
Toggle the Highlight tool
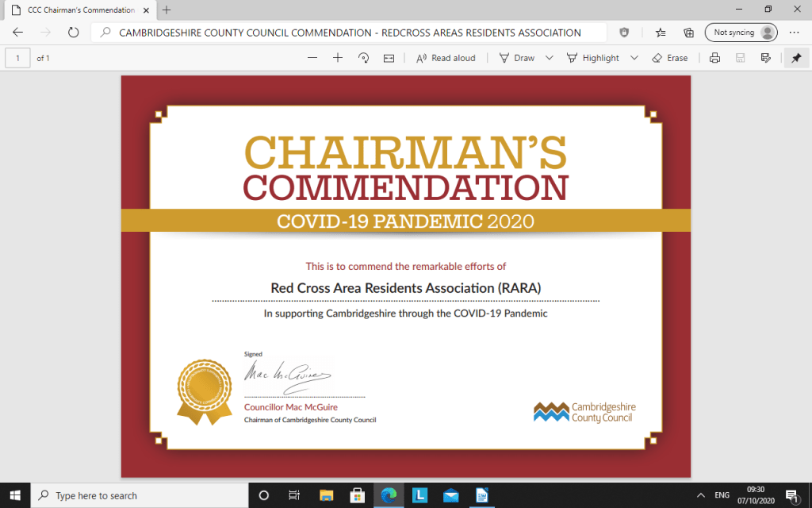point(592,58)
